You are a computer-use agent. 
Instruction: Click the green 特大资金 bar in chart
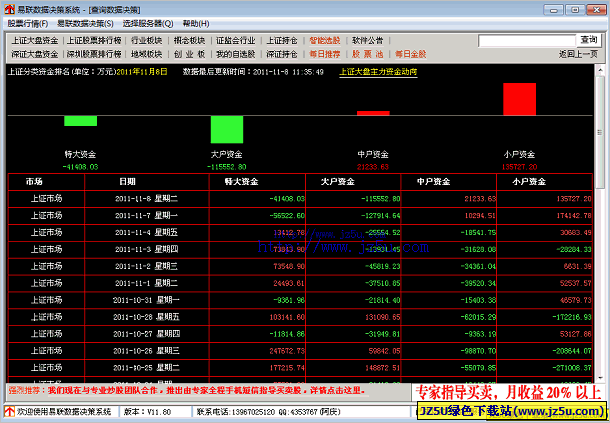(x=81, y=121)
